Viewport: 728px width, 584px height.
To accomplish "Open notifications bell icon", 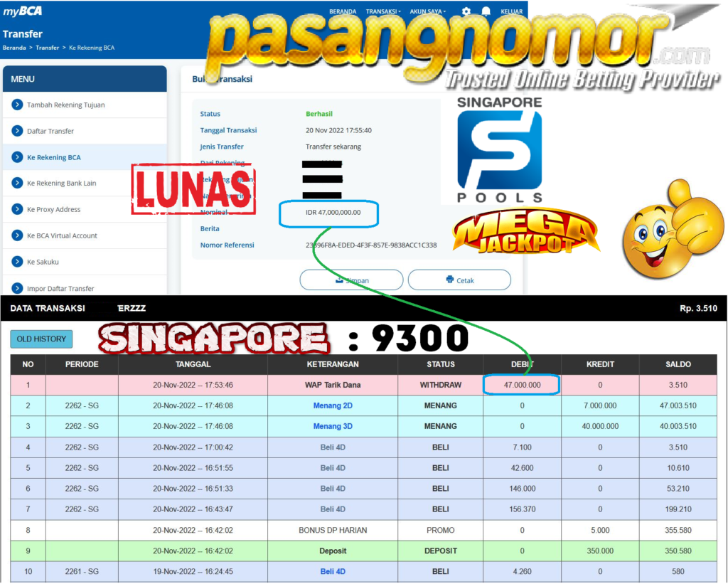I will tap(486, 11).
